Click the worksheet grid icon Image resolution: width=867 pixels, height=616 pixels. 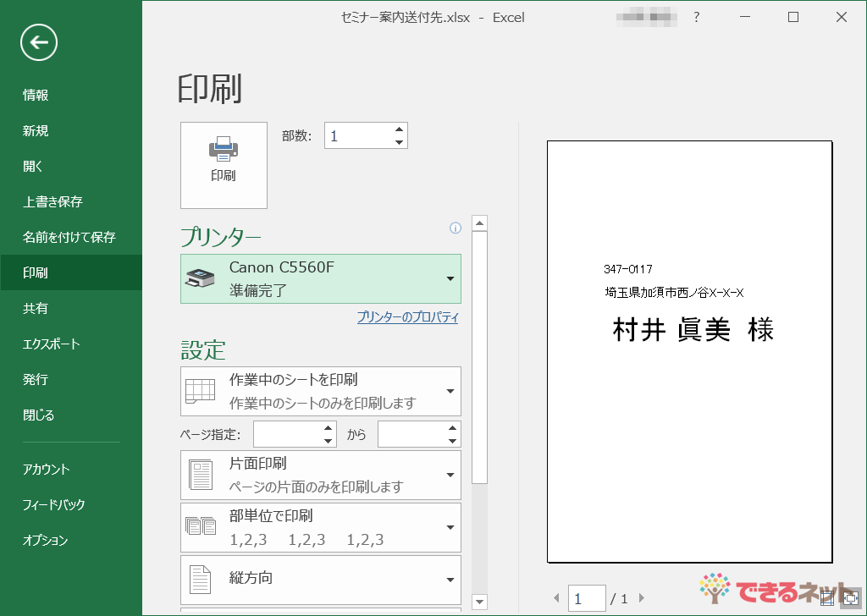tap(200, 391)
